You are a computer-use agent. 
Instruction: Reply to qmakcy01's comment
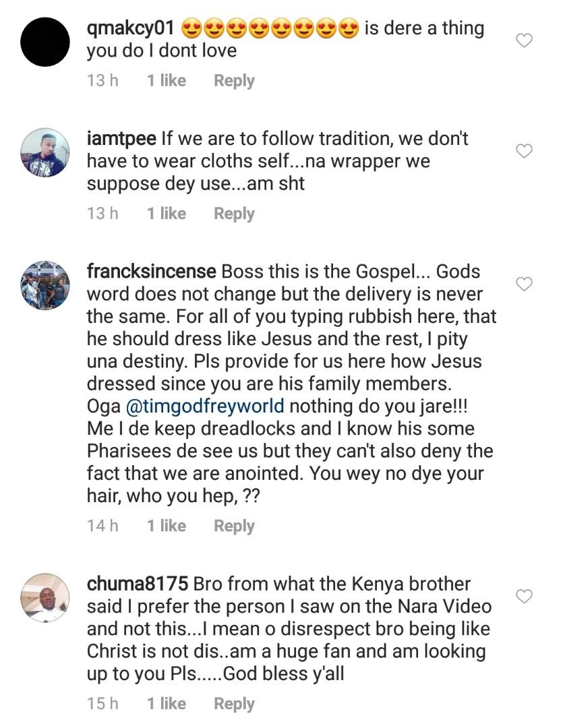(x=234, y=81)
